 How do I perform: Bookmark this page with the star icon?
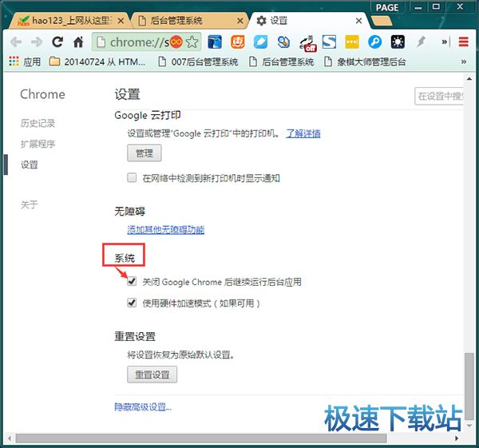[x=192, y=42]
